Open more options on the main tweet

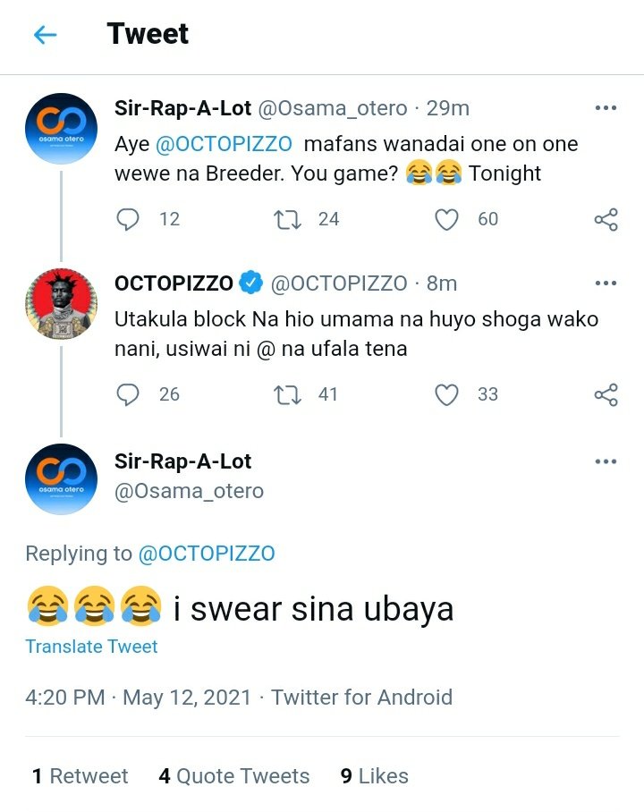(606, 461)
